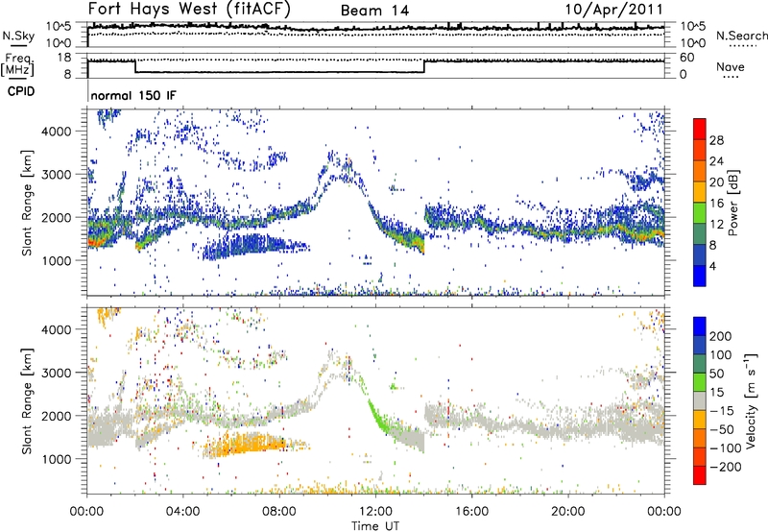Select the 'N.Search' legend label
This screenshot has height=532, width=768.
tap(741, 36)
